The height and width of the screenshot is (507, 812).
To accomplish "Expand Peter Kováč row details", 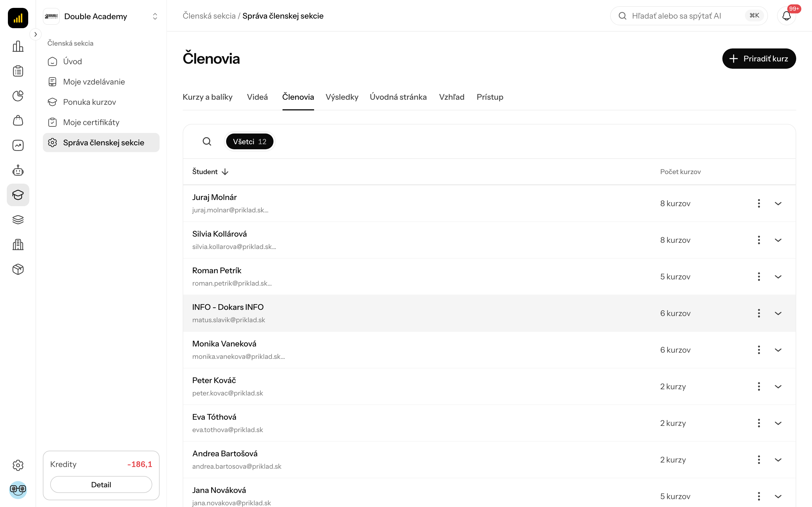I will (x=778, y=387).
